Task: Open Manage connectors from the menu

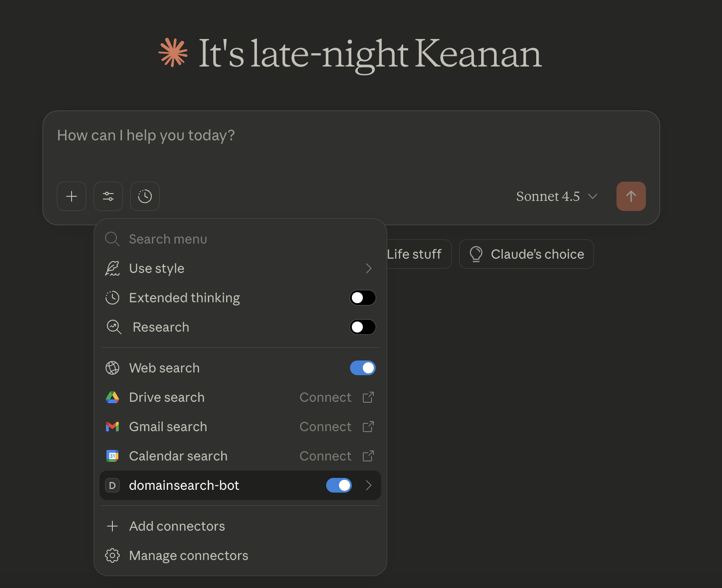Action: [240, 555]
